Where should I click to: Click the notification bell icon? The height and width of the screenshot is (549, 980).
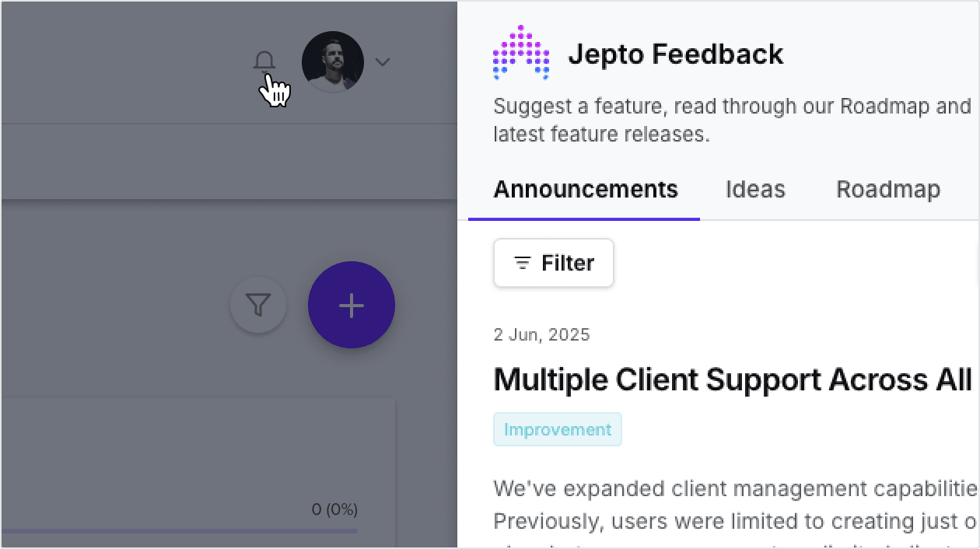click(265, 61)
